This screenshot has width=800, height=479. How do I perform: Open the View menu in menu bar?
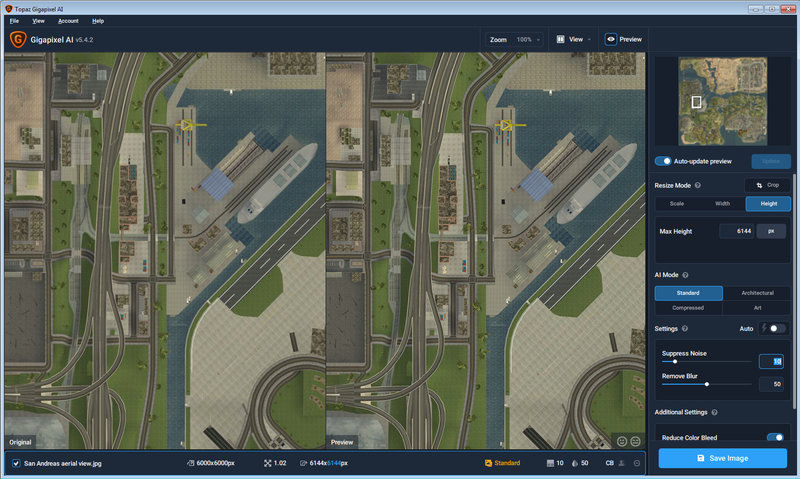[38, 21]
